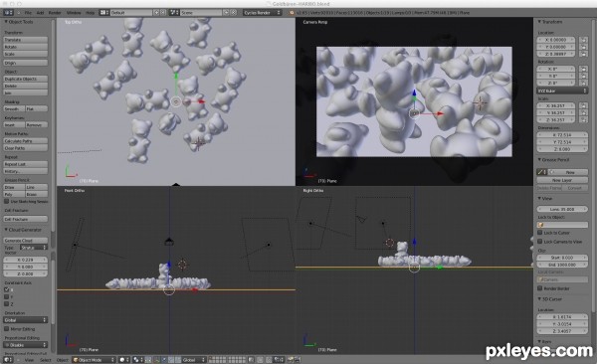This screenshot has height=364, width=597.
Task: Check the Y constraint axis checkbox
Action: [x=7, y=297]
